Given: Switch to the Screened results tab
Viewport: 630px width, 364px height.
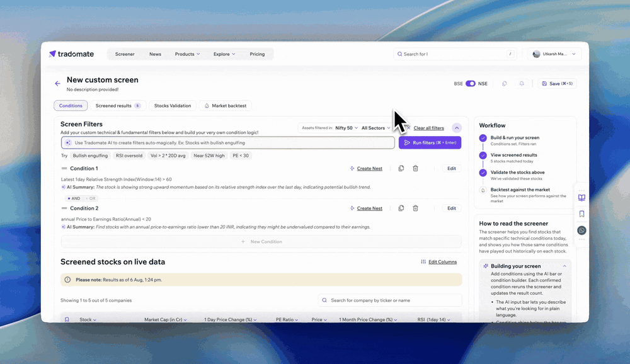Looking at the screenshot, I should (118, 106).
